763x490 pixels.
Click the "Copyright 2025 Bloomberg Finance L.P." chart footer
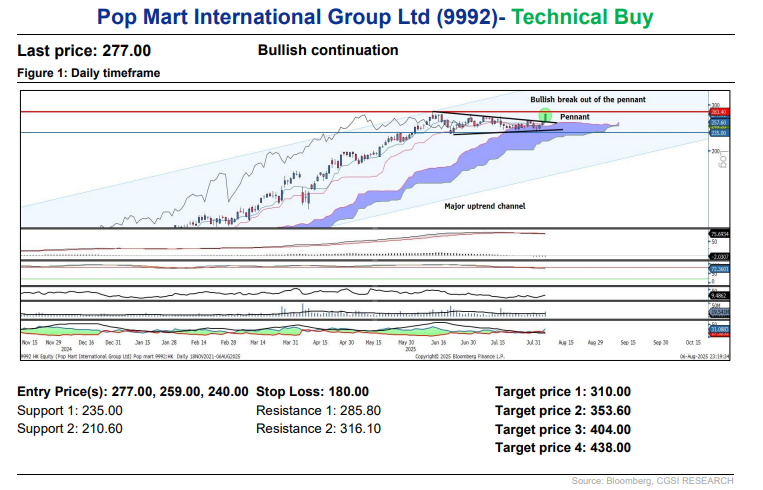click(460, 357)
